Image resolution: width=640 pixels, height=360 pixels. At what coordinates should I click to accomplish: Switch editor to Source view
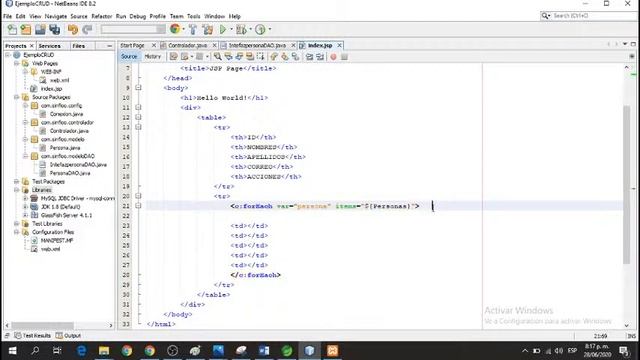coord(129,56)
